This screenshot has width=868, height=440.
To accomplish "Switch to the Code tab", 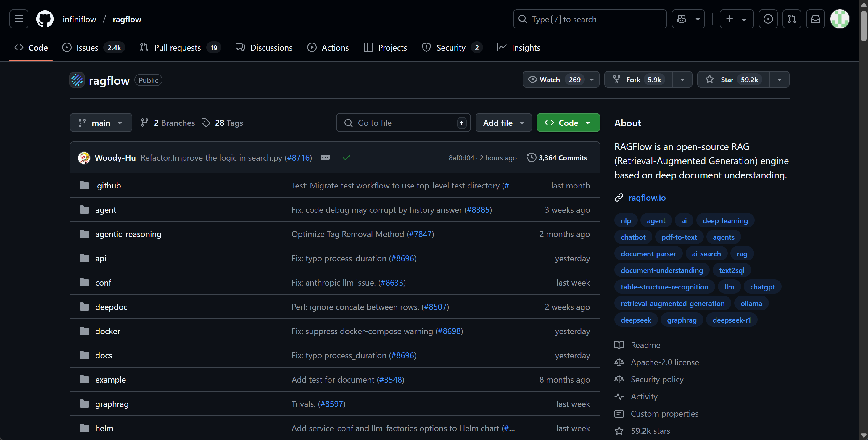I will 31,48.
